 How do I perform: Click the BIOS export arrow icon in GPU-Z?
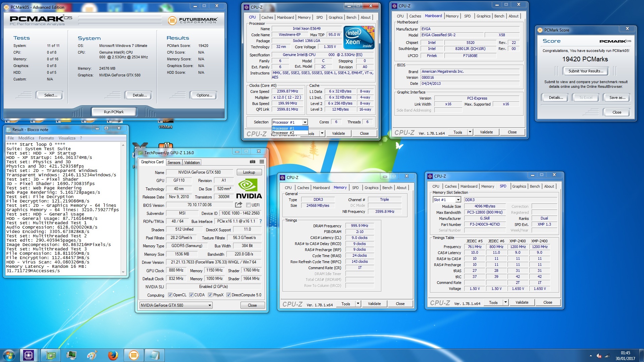pos(238,205)
